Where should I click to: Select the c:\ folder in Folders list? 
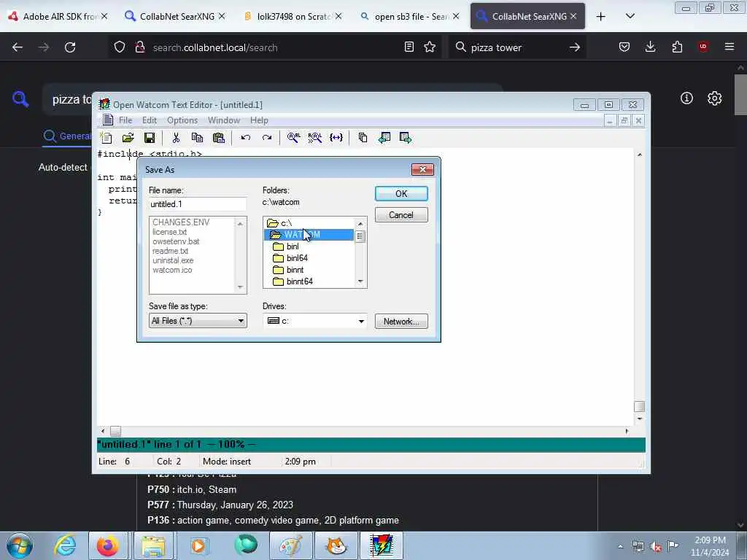286,223
